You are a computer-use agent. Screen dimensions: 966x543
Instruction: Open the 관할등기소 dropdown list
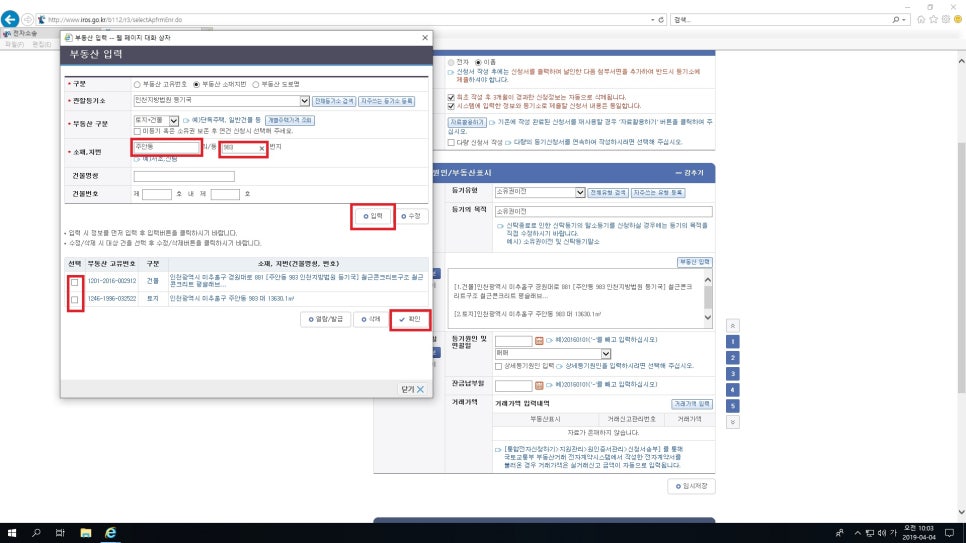pos(304,100)
